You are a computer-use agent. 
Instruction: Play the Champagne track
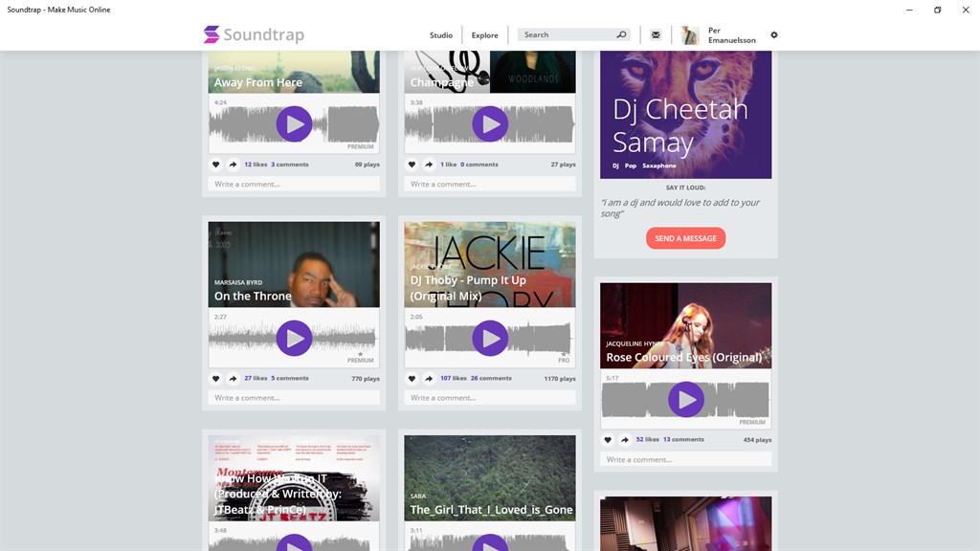tap(490, 123)
